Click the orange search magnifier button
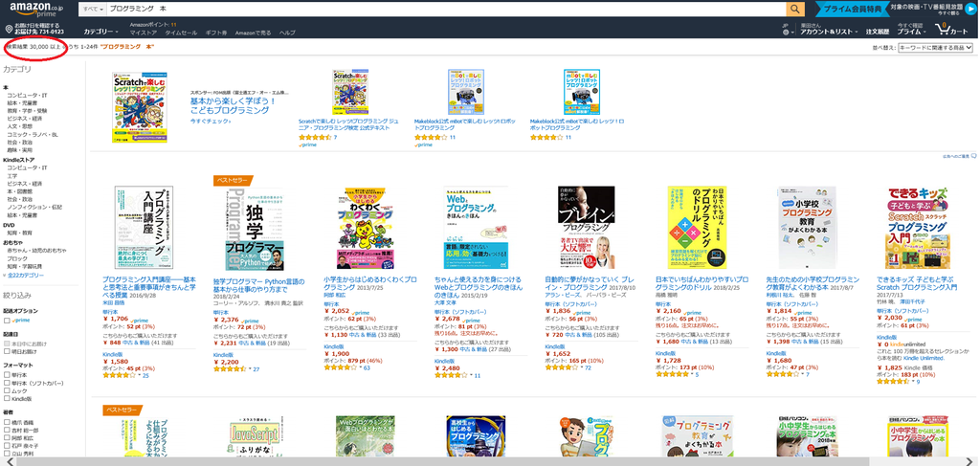The width and height of the screenshot is (980, 466). coord(794,9)
